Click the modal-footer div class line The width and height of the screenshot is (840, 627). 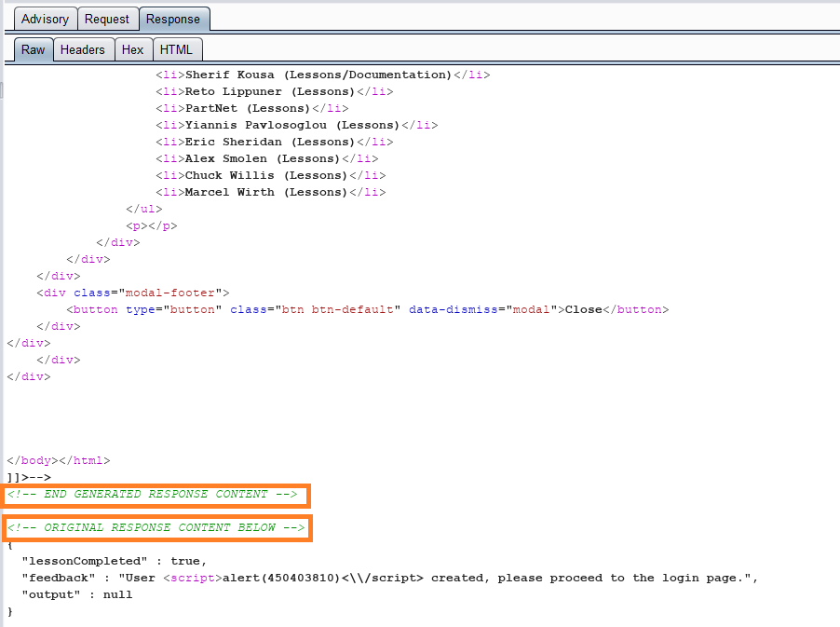pyautogui.click(x=133, y=293)
